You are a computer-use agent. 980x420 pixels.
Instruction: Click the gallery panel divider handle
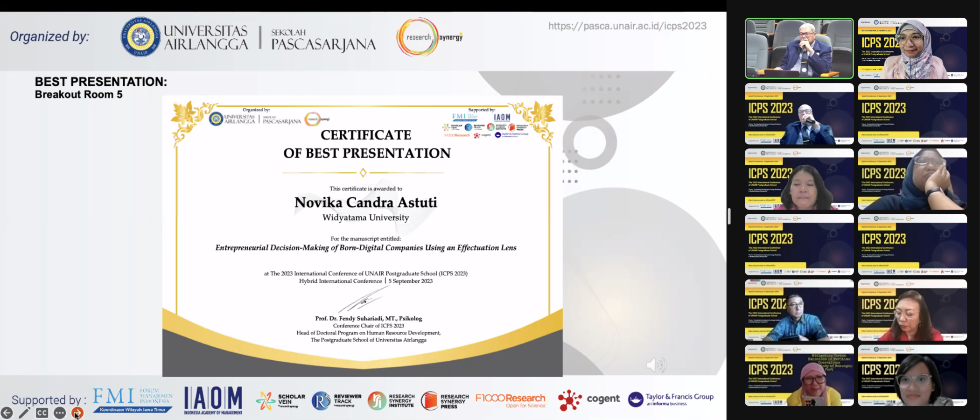click(x=729, y=216)
